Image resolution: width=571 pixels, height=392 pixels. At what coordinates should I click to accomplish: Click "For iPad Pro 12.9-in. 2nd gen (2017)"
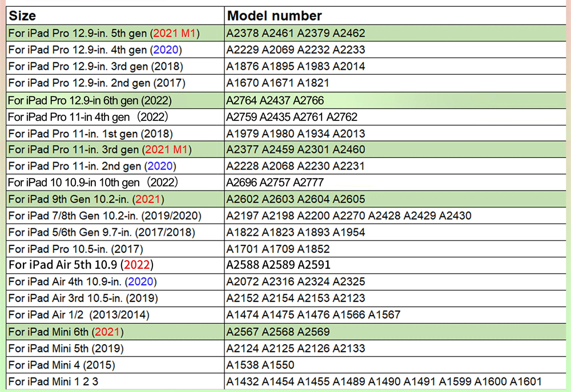[96, 83]
